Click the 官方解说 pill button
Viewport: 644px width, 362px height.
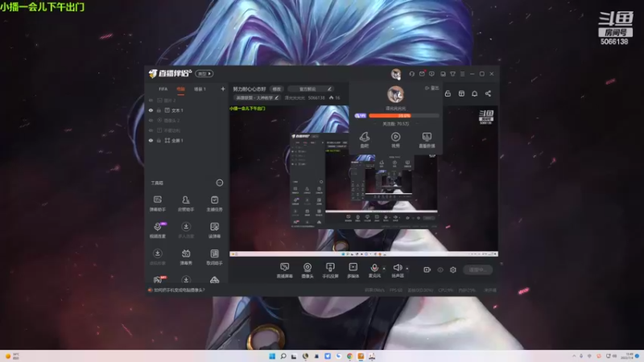click(x=311, y=89)
